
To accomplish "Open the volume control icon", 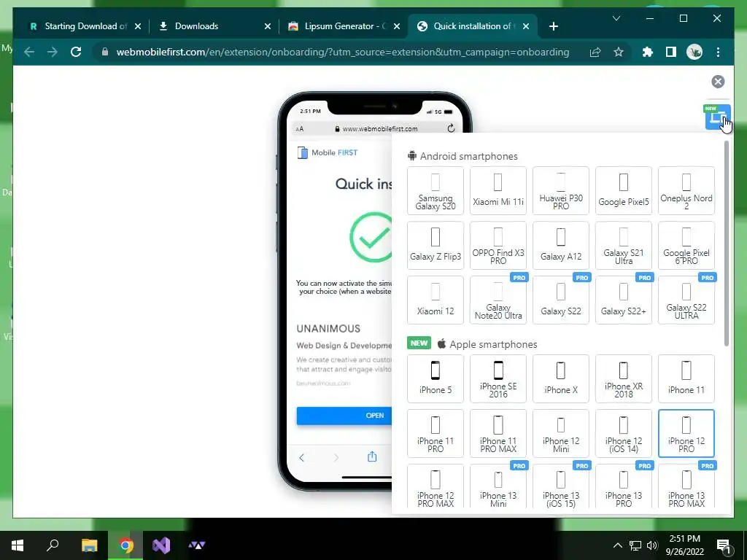I will pos(652,545).
